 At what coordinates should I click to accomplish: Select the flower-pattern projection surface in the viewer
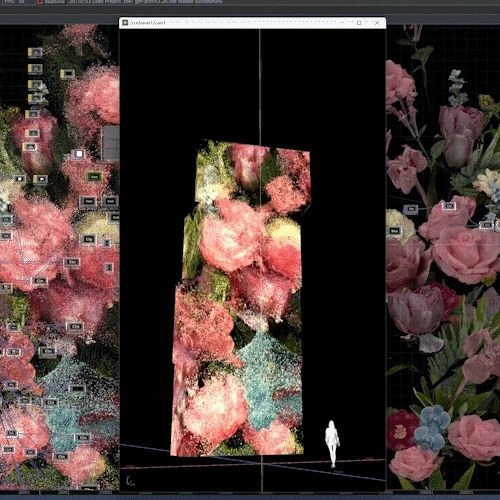coord(241,298)
